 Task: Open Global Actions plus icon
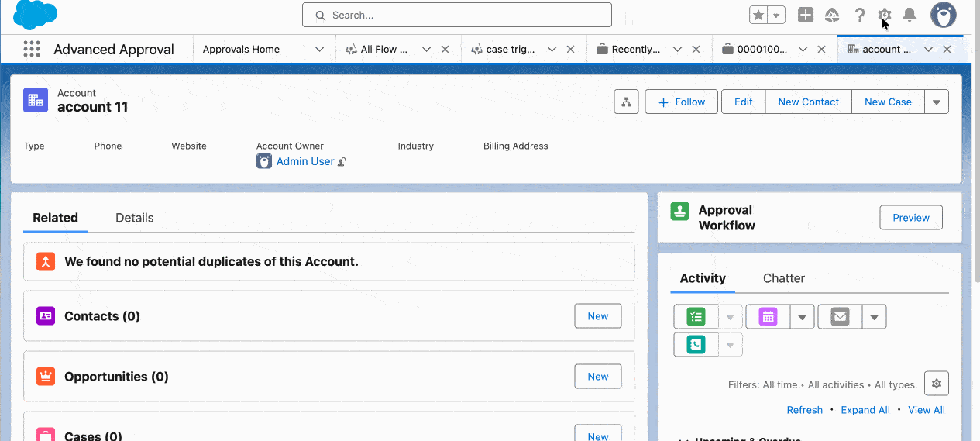pyautogui.click(x=806, y=15)
